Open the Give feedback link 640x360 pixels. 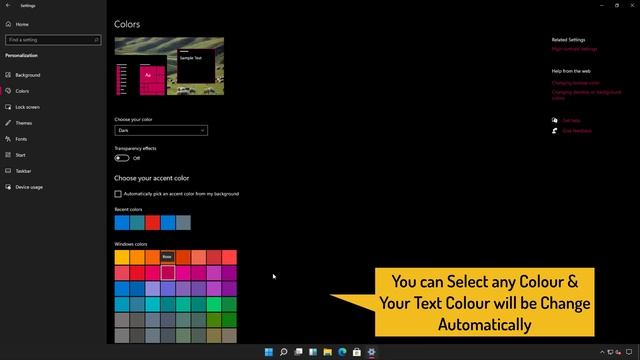coord(577,131)
